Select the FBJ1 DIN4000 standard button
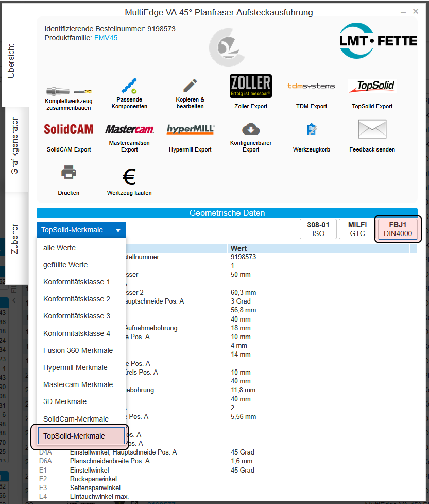Screen dimensions: 429x504 [398, 229]
